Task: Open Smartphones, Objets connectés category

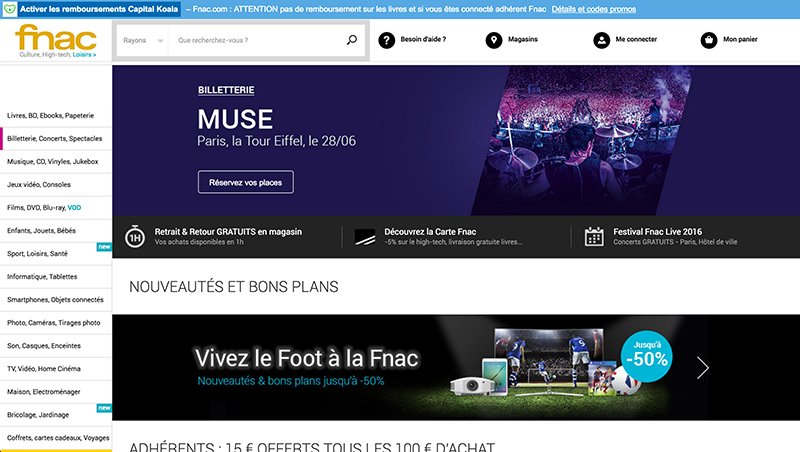Action: (56, 299)
